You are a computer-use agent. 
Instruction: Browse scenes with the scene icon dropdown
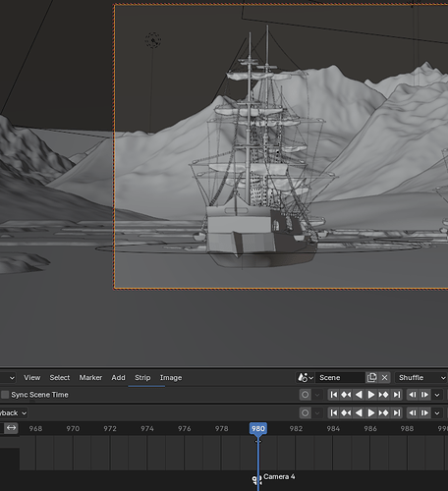[306, 378]
